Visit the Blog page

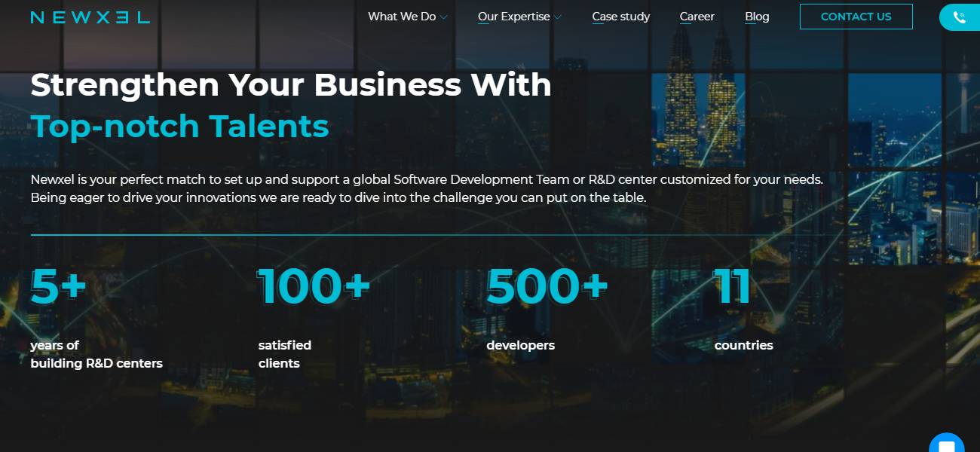[757, 17]
